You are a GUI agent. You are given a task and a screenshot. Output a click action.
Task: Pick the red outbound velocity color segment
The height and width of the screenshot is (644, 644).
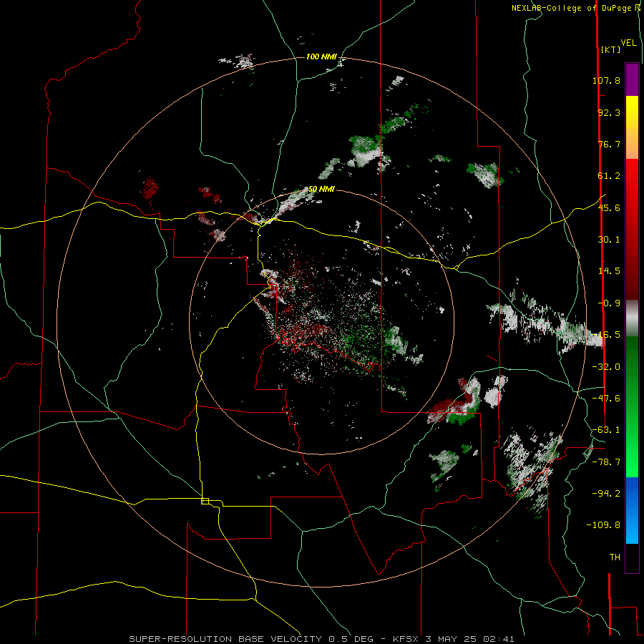[x=632, y=229]
